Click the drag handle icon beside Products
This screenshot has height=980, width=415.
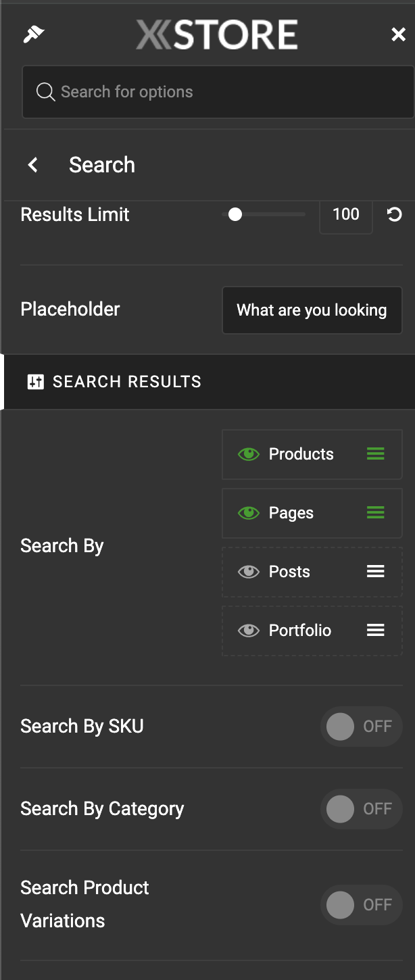tap(376, 454)
